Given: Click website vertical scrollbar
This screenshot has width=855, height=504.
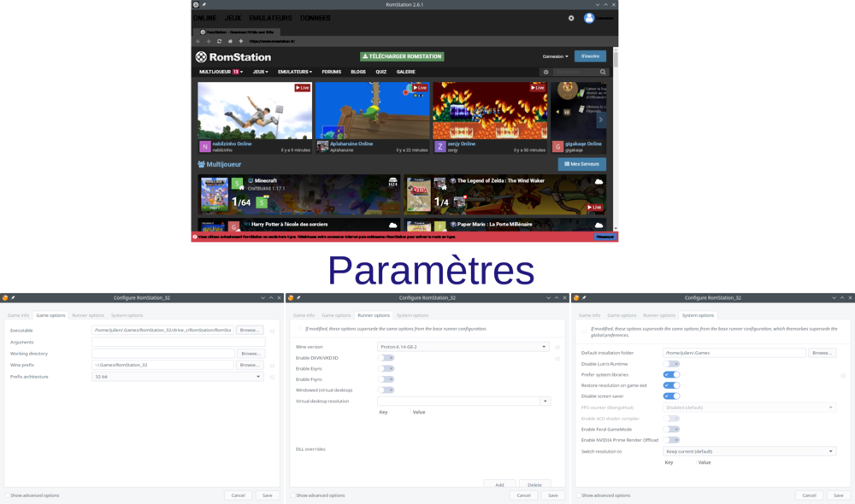Looking at the screenshot, I should click(x=615, y=59).
